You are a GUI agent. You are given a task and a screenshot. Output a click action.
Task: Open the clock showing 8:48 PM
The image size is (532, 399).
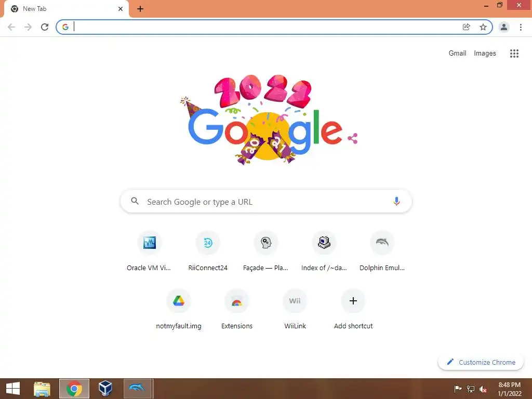[x=509, y=389]
